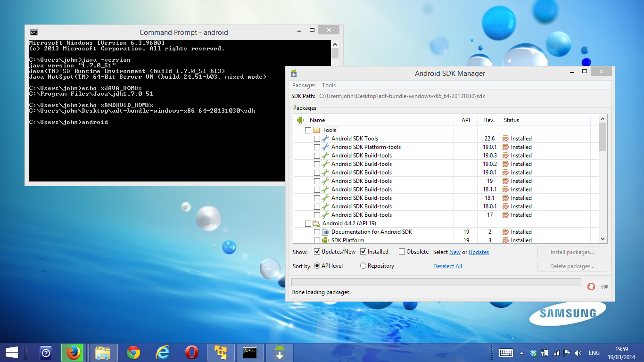Click the New selection link

[x=455, y=252]
